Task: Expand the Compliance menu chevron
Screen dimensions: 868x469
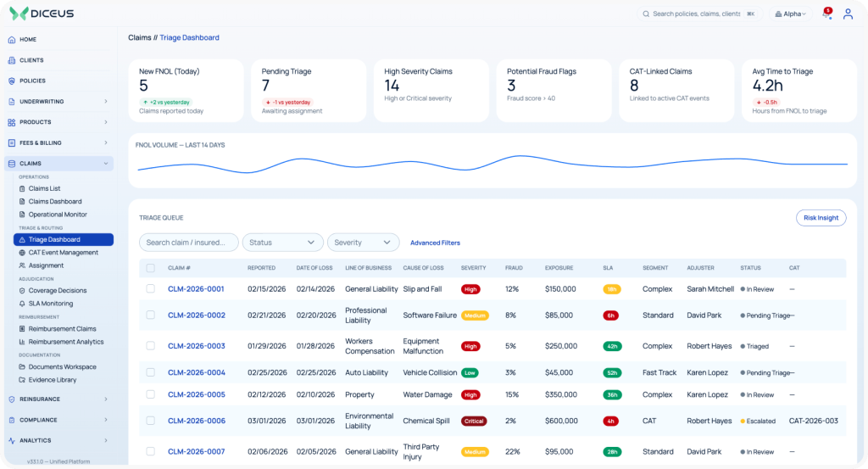Action: click(106, 421)
